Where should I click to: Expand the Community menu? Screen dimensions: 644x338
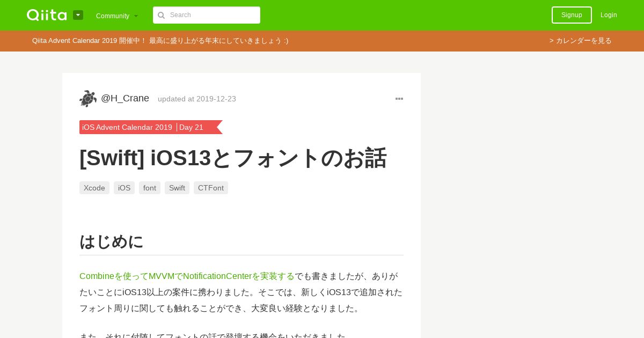click(117, 16)
